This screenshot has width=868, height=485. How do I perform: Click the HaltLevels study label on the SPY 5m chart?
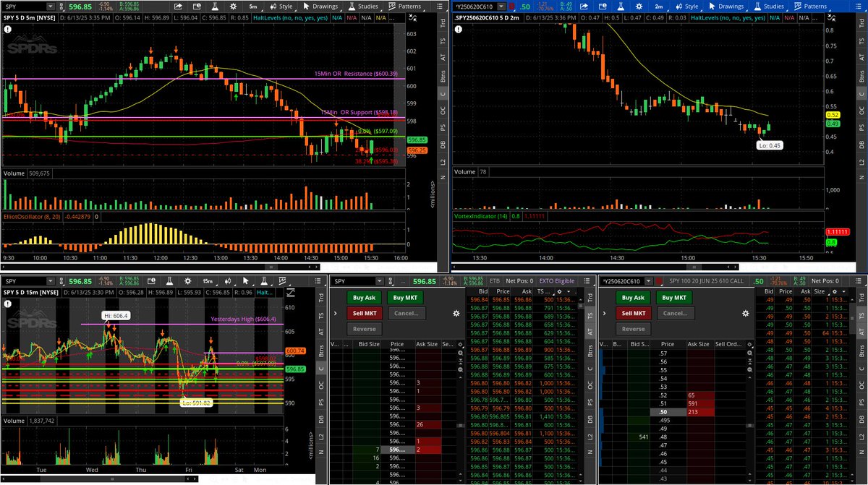(x=289, y=17)
